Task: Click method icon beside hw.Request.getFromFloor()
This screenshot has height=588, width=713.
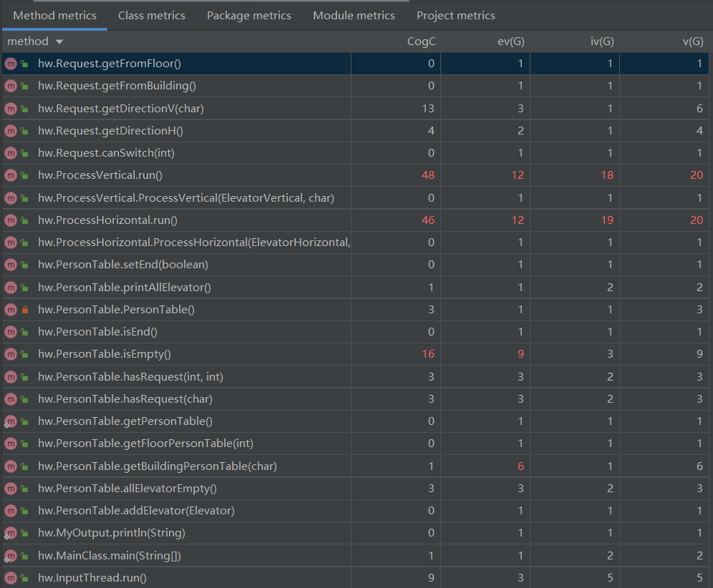Action: click(x=10, y=64)
